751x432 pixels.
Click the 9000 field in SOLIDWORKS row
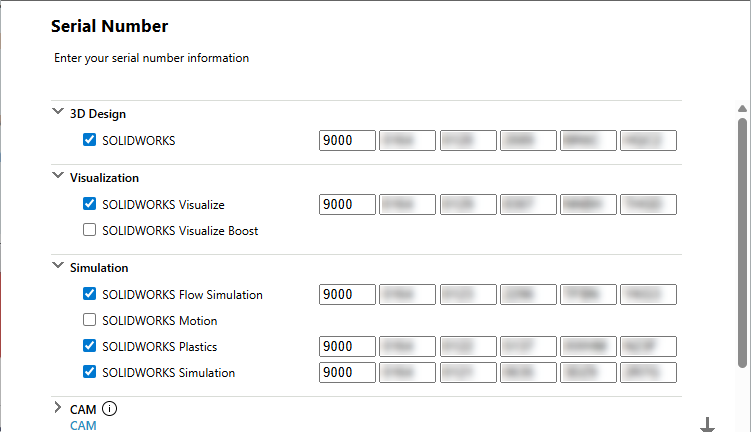pos(347,140)
